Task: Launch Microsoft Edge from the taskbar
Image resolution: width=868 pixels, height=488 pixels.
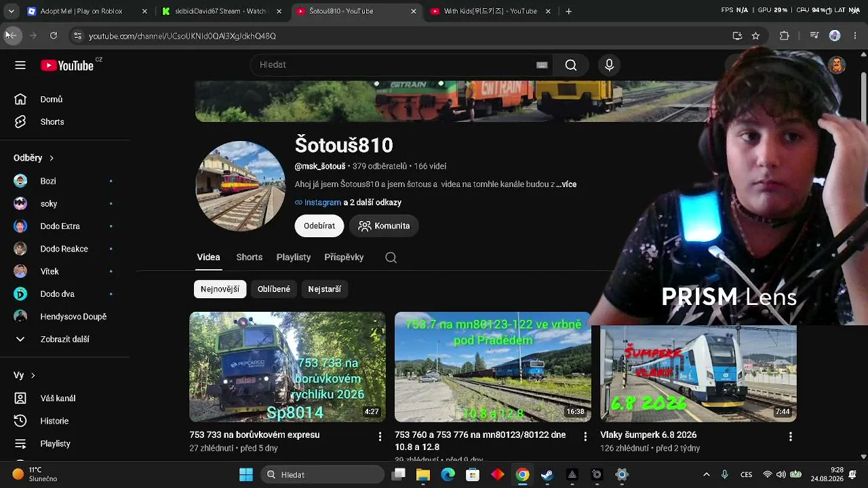Action: click(448, 474)
